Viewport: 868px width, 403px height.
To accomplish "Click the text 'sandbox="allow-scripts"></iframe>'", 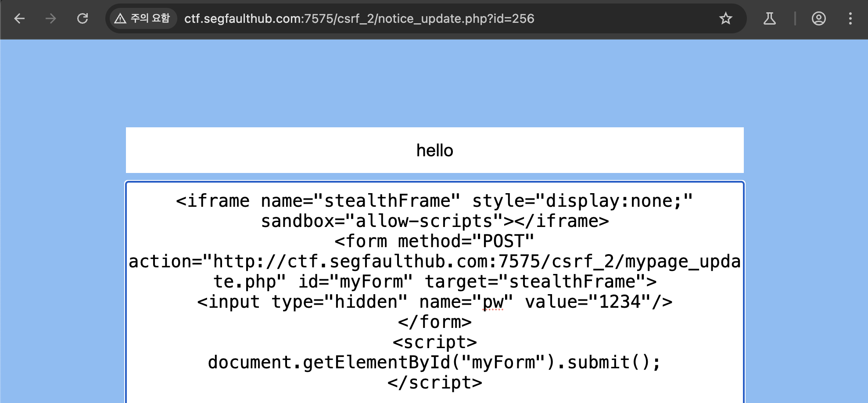I will click(x=435, y=221).
